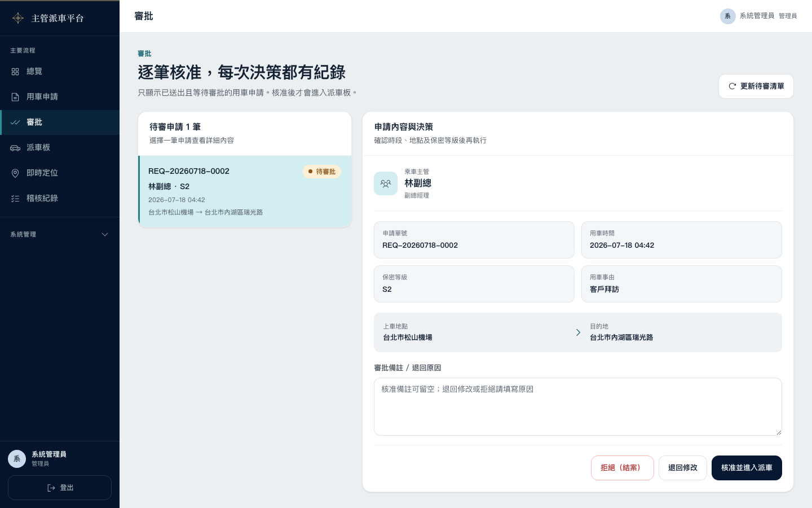Click 林副總 · S2 line in request card
Image resolution: width=812 pixels, height=508 pixels.
tap(169, 186)
